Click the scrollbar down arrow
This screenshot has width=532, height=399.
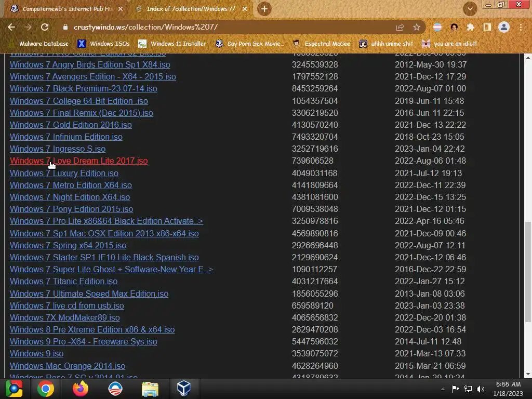[528, 374]
